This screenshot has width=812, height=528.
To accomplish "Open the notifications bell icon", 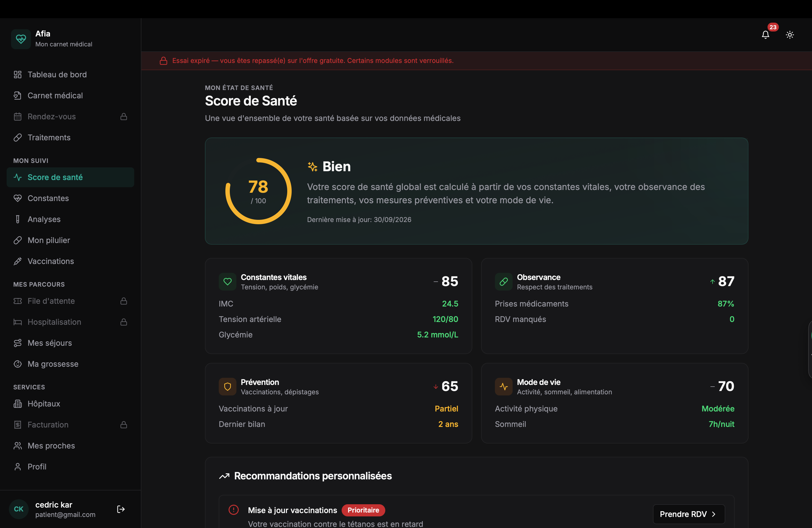I will tap(765, 35).
